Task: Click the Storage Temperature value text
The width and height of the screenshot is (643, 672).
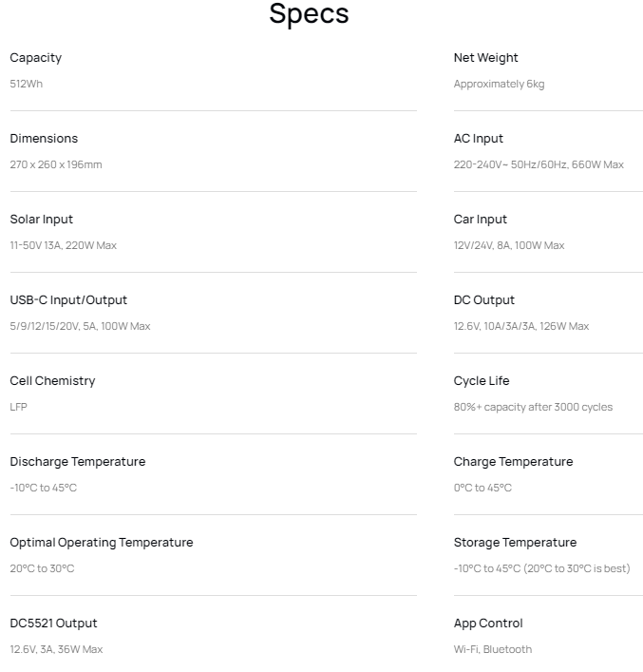Action: [x=542, y=568]
